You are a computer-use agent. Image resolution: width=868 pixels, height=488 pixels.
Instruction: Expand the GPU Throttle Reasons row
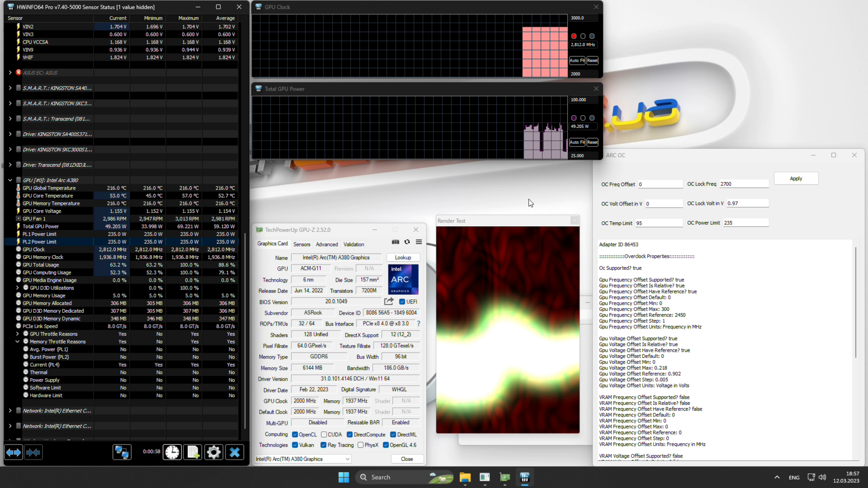(18, 334)
